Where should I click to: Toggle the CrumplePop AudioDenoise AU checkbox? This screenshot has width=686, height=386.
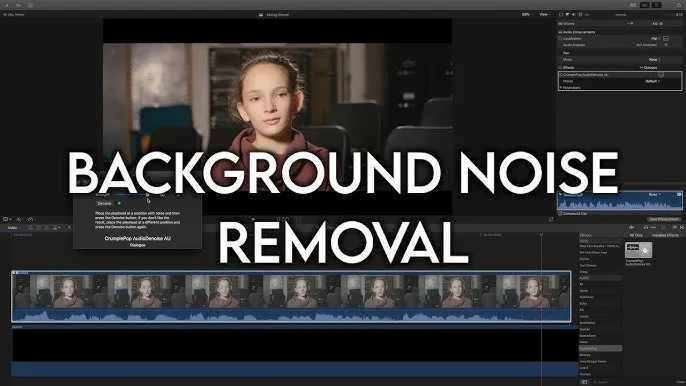[x=560, y=74]
